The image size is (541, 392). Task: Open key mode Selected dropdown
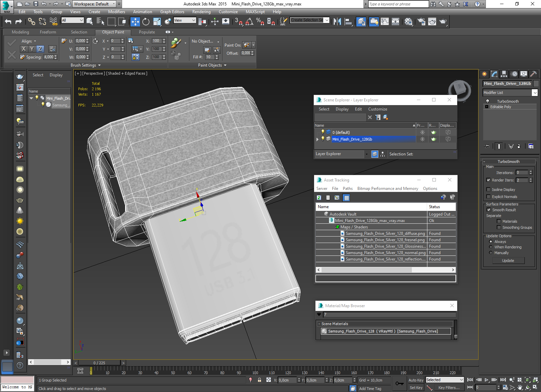pyautogui.click(x=444, y=380)
